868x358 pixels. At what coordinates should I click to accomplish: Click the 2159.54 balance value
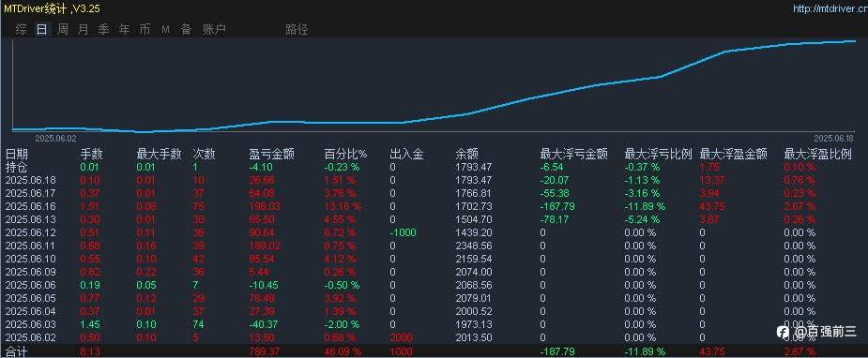[473, 259]
